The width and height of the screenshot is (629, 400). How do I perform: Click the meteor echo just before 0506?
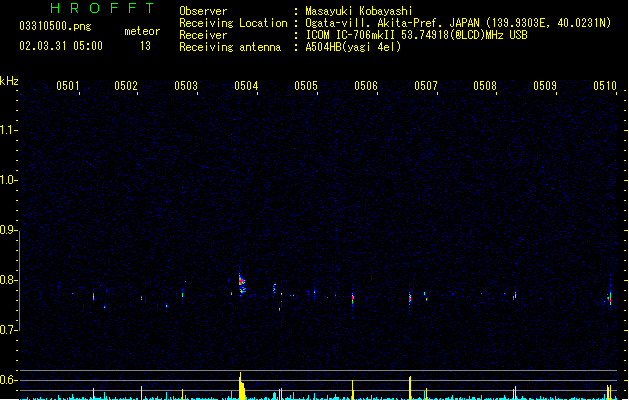click(353, 299)
